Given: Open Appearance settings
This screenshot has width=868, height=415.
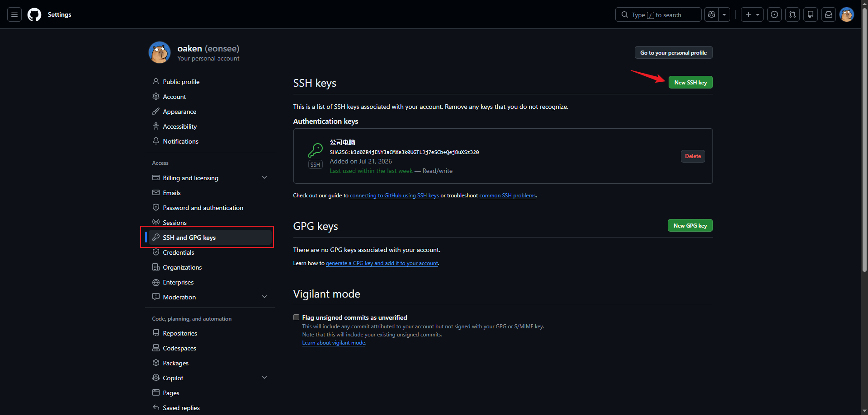Looking at the screenshot, I should coord(210,112).
